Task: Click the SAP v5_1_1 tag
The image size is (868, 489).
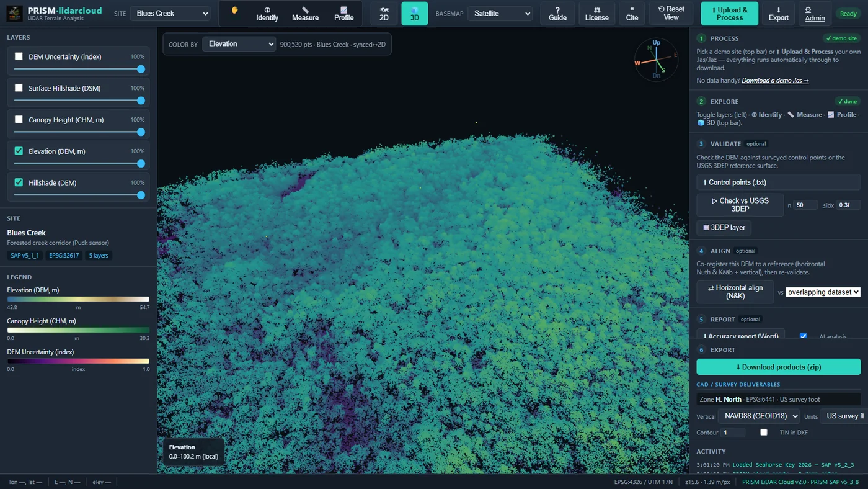Action: tap(25, 256)
